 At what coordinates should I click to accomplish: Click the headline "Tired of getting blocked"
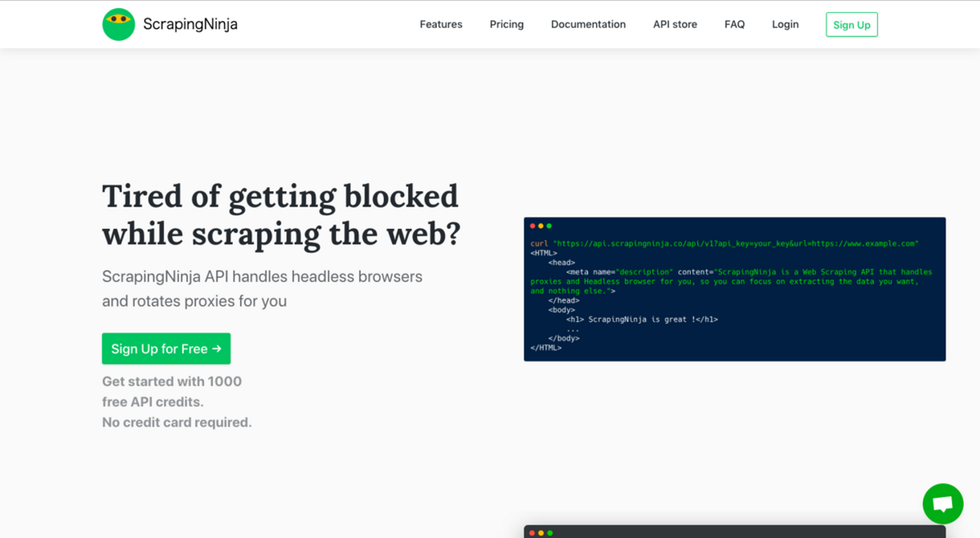(280, 196)
